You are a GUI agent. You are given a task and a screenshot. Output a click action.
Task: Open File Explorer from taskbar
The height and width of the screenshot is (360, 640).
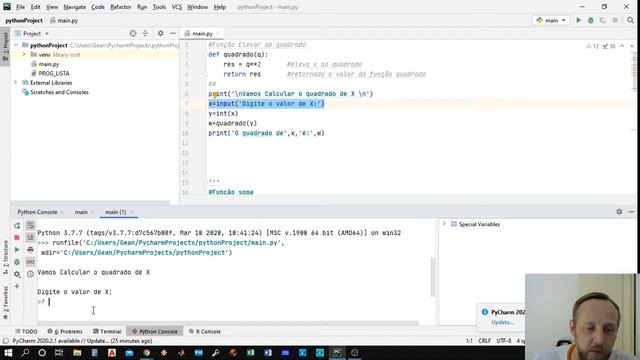click(77, 353)
